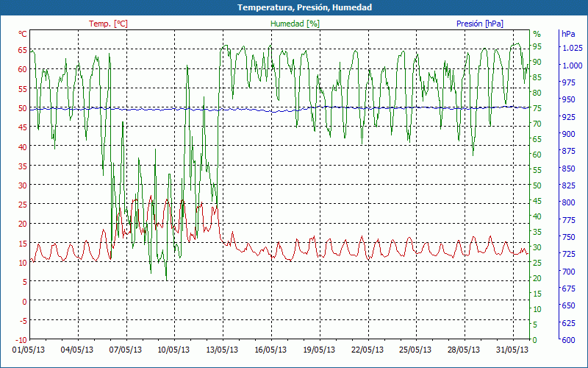Click the 16/05/13 date on the time axis
This screenshot has height=368, width=588.
270,350
